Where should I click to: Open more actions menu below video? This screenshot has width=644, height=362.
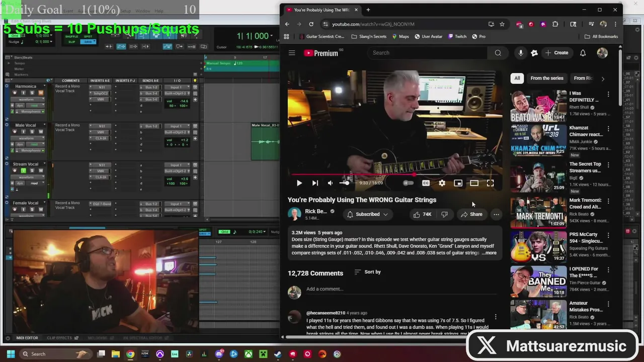pos(496,214)
